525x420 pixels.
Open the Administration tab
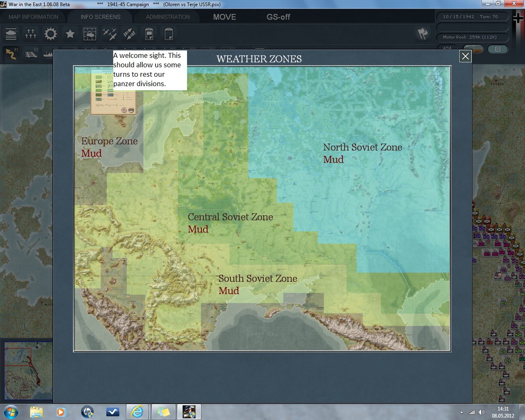(168, 17)
